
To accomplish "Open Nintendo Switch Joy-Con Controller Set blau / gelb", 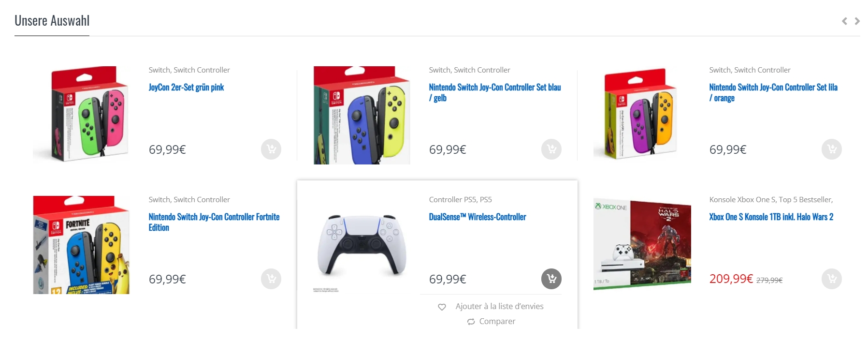I will pyautogui.click(x=495, y=92).
